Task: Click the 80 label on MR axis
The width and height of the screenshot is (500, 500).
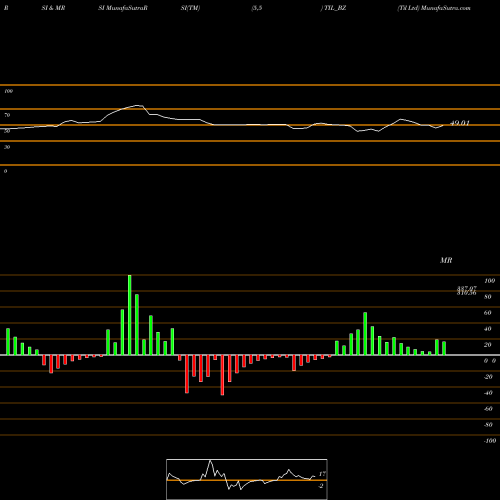Action: point(488,297)
